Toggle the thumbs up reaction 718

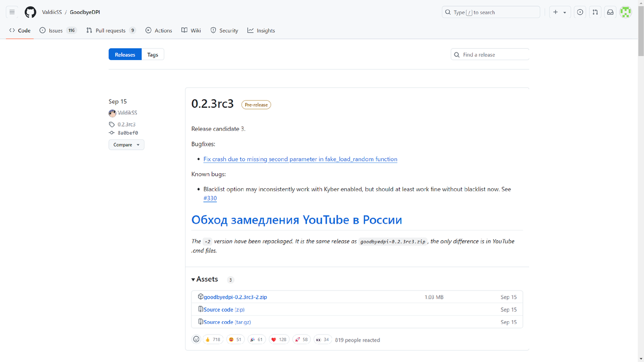[213, 339]
